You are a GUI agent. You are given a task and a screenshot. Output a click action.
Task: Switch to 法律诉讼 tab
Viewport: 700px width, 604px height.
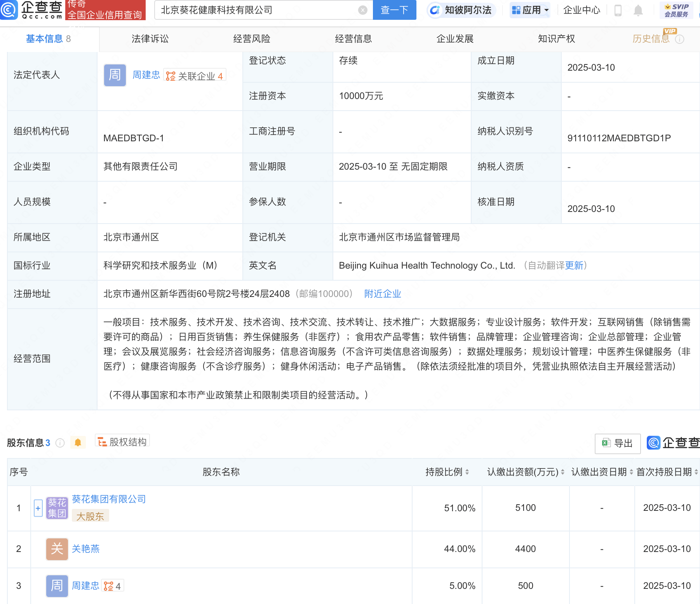coord(150,39)
